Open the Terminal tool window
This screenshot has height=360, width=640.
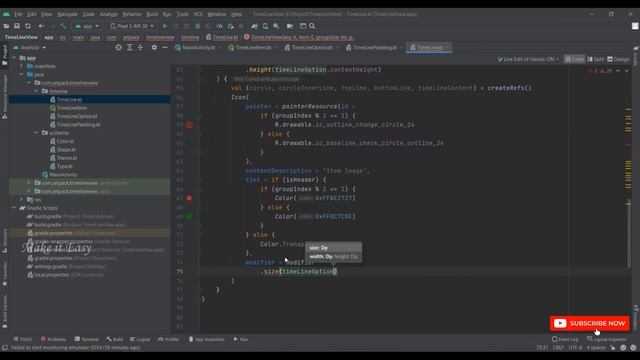[x=87, y=339]
